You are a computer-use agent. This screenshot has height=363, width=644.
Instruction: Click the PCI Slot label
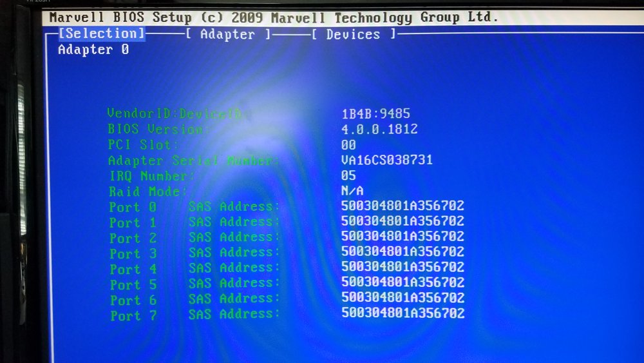(144, 144)
